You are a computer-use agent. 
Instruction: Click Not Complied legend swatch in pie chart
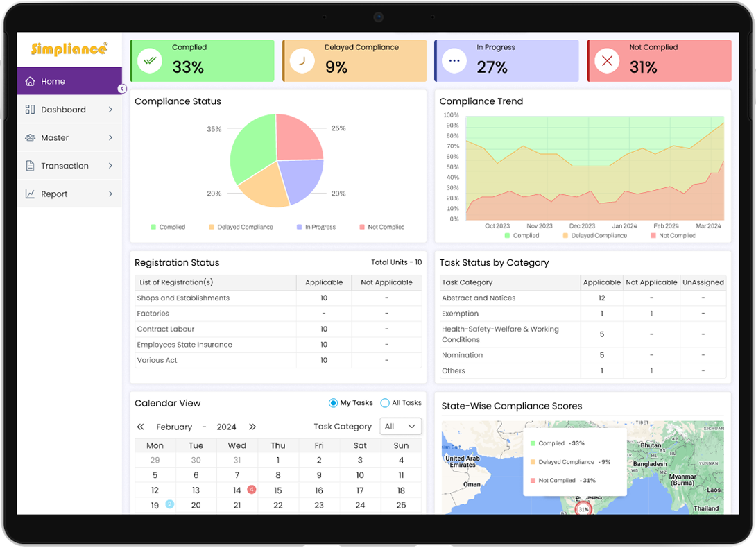tap(362, 227)
